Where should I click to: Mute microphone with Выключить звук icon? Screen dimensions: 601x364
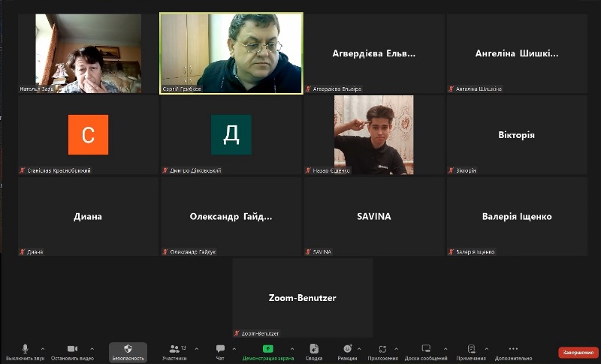(x=26, y=348)
